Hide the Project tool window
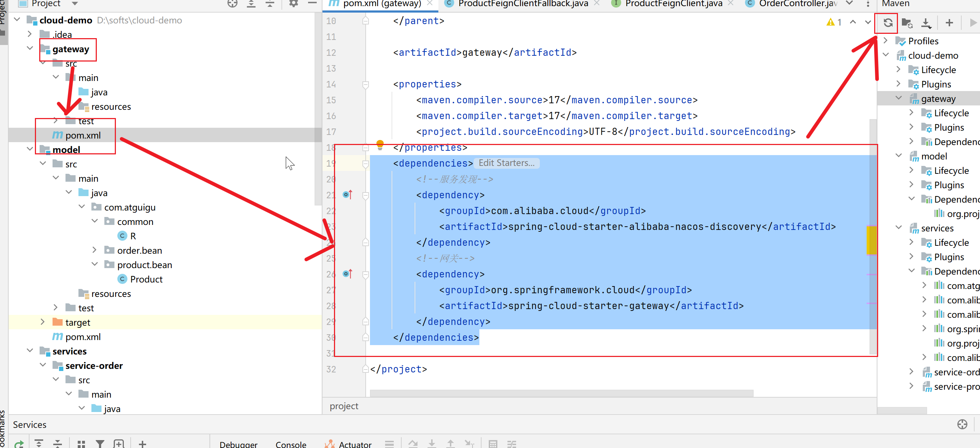Viewport: 980px width, 448px height. coord(312,3)
